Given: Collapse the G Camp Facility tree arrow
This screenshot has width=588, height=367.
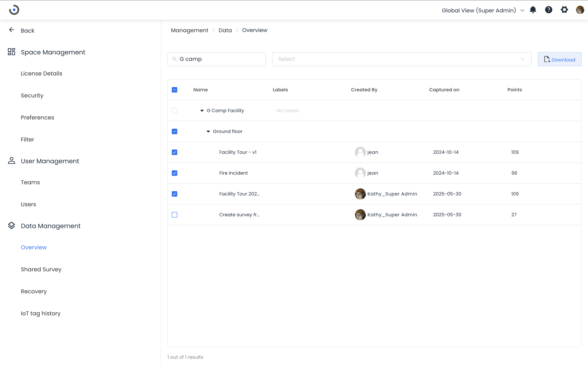Looking at the screenshot, I should click(x=202, y=111).
